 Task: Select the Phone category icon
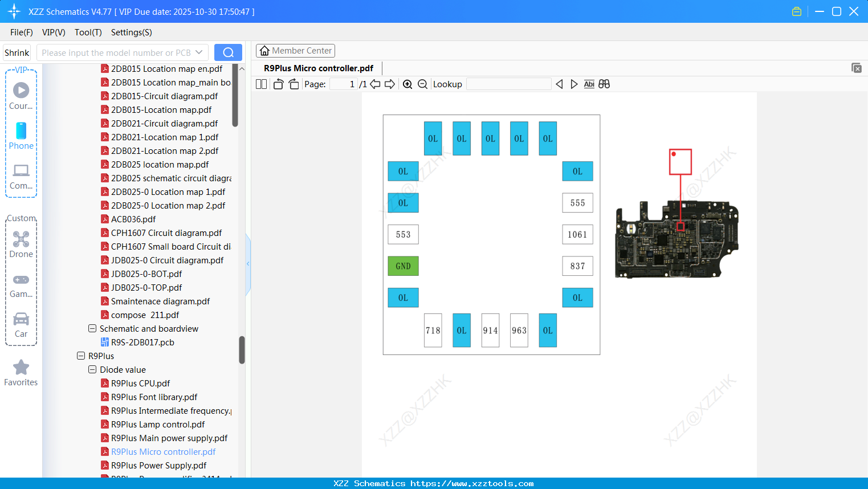pos(21,136)
